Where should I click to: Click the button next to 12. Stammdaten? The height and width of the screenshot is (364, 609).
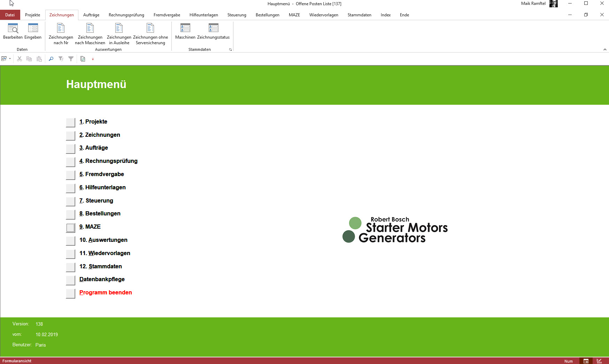click(70, 267)
